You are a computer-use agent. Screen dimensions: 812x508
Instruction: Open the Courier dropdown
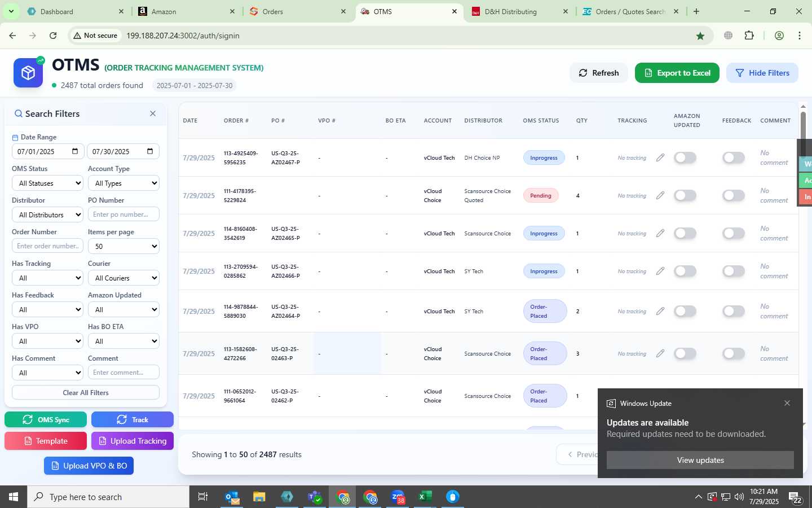tap(123, 278)
